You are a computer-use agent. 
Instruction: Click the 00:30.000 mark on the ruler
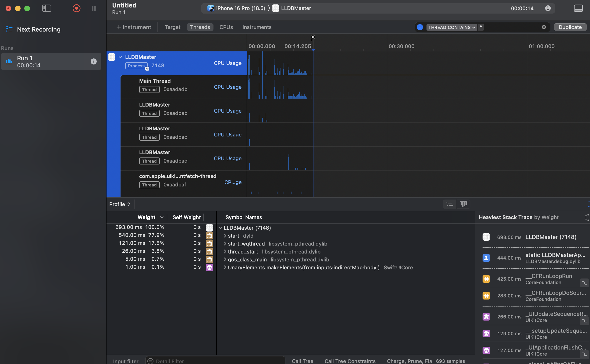[x=401, y=46]
